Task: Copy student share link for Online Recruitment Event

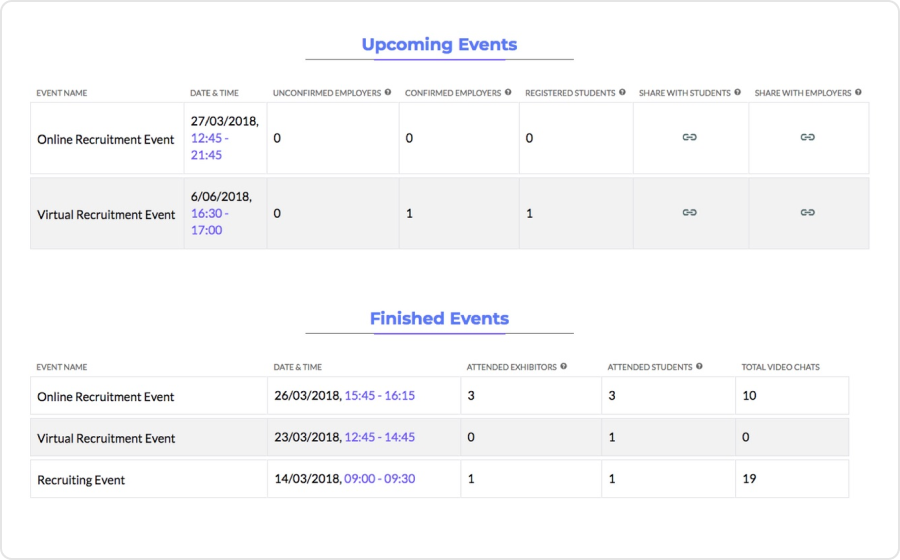Action: (x=689, y=137)
